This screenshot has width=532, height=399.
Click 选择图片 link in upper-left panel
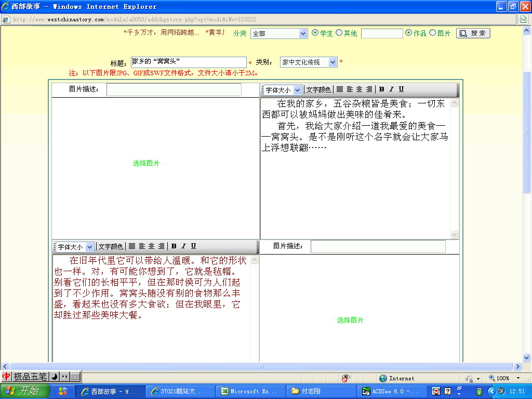[146, 163]
